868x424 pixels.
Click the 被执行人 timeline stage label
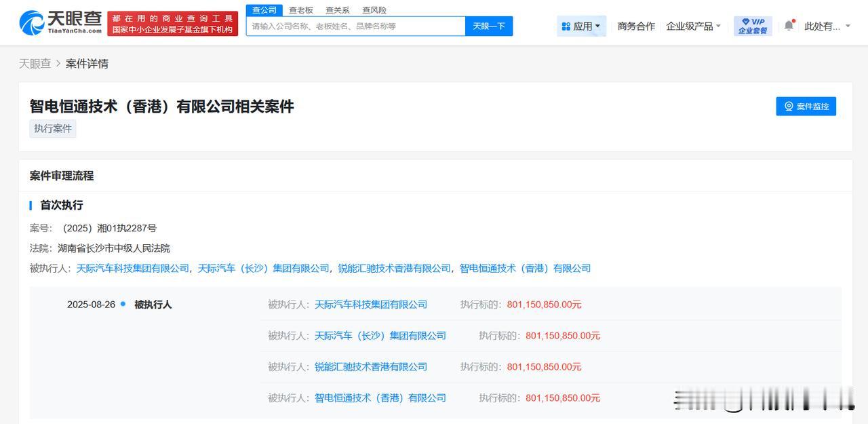(153, 305)
